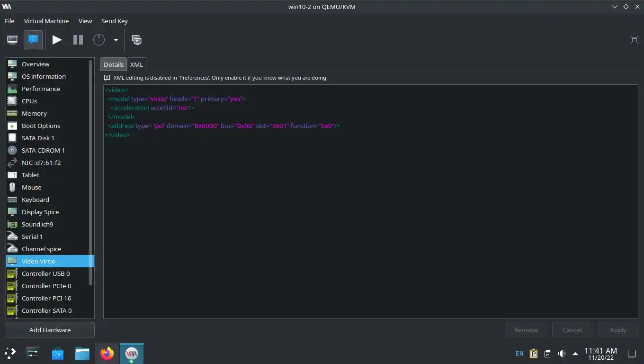Open the clipboard tray icon

click(x=548, y=354)
